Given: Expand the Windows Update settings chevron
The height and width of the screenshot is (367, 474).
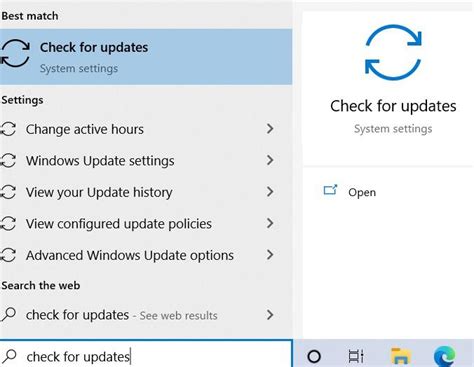Looking at the screenshot, I should (270, 160).
